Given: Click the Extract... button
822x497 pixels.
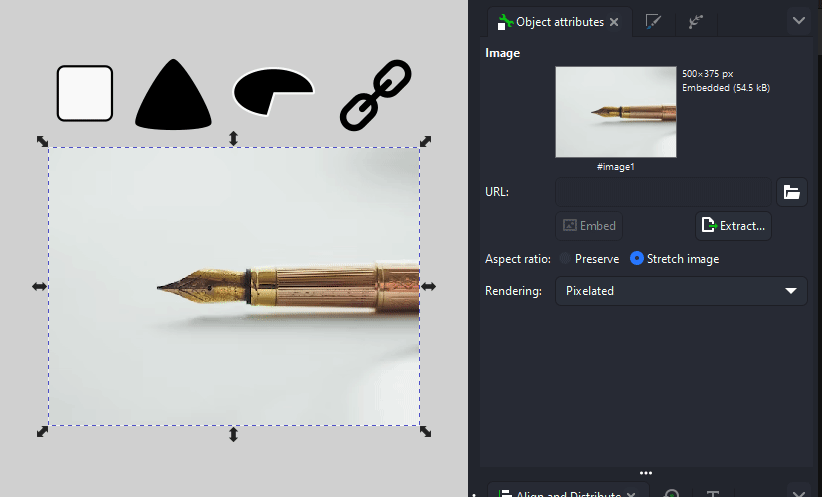Looking at the screenshot, I should click(733, 226).
